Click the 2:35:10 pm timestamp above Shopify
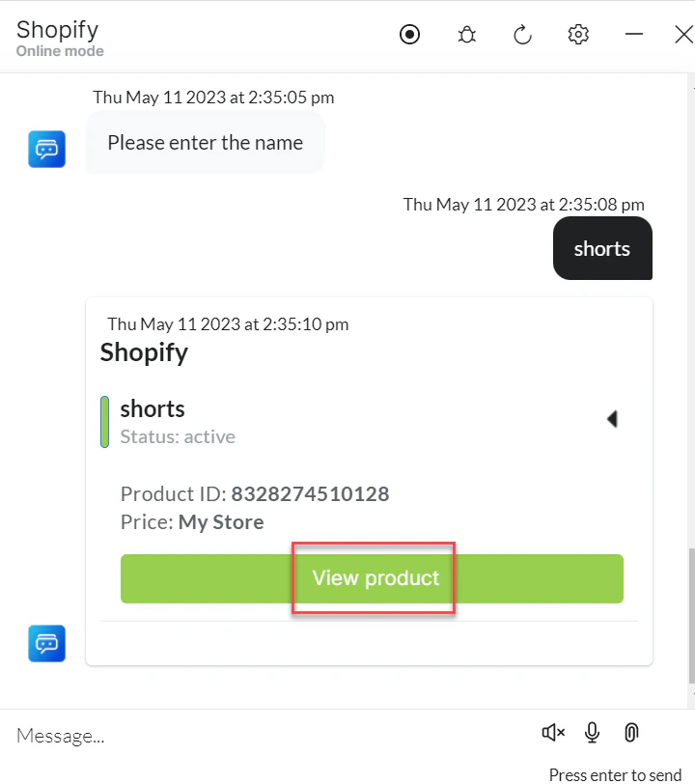Viewport: 695px width, 784px height. [228, 323]
